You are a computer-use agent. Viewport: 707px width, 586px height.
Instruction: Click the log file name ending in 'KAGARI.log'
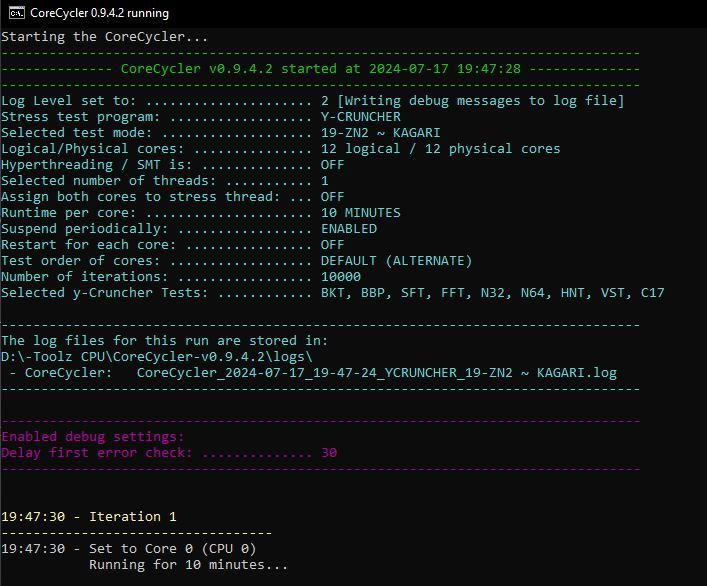[376, 373]
